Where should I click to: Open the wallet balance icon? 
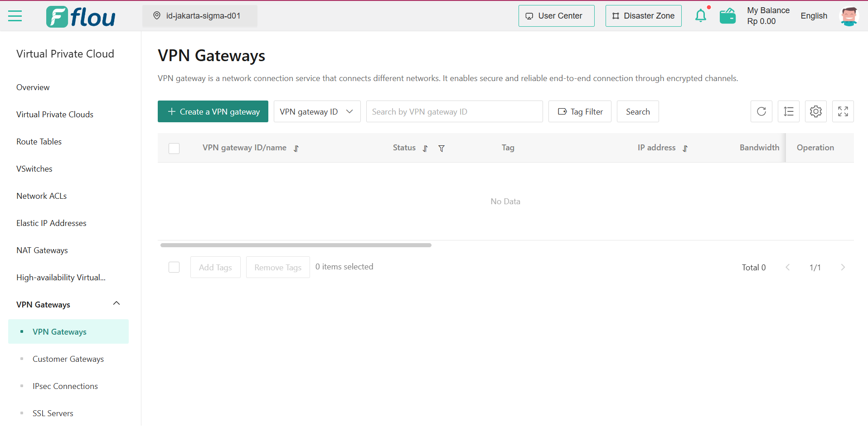(x=727, y=16)
